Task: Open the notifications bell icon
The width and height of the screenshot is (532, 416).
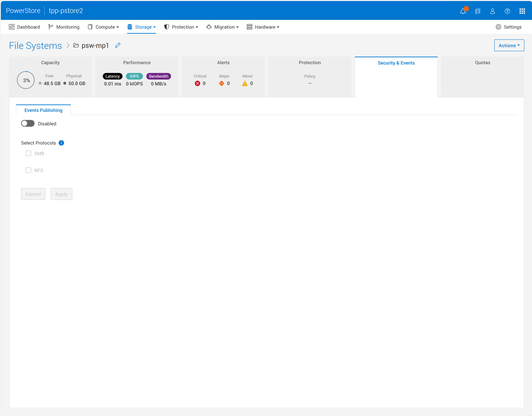Action: tap(463, 11)
